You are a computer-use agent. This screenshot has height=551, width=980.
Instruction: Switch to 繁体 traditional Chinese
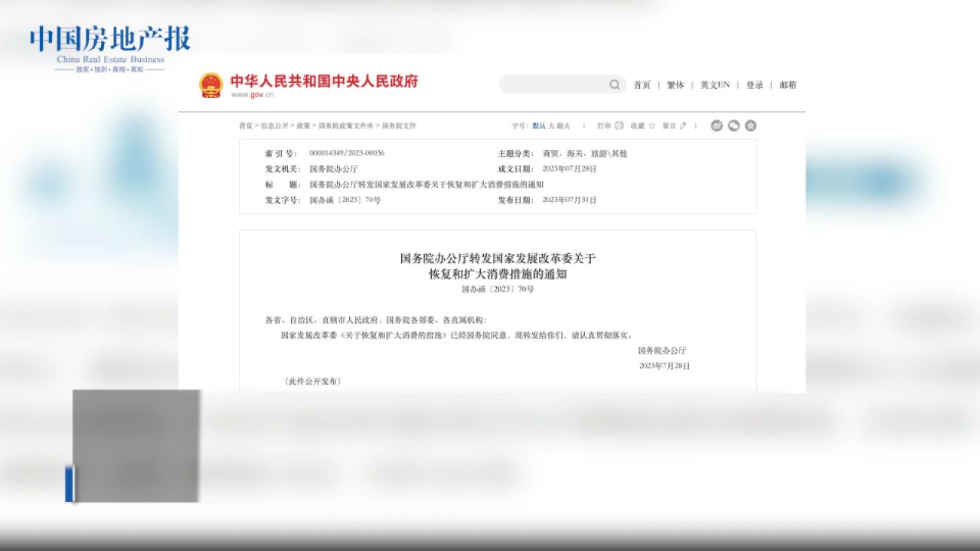(675, 85)
